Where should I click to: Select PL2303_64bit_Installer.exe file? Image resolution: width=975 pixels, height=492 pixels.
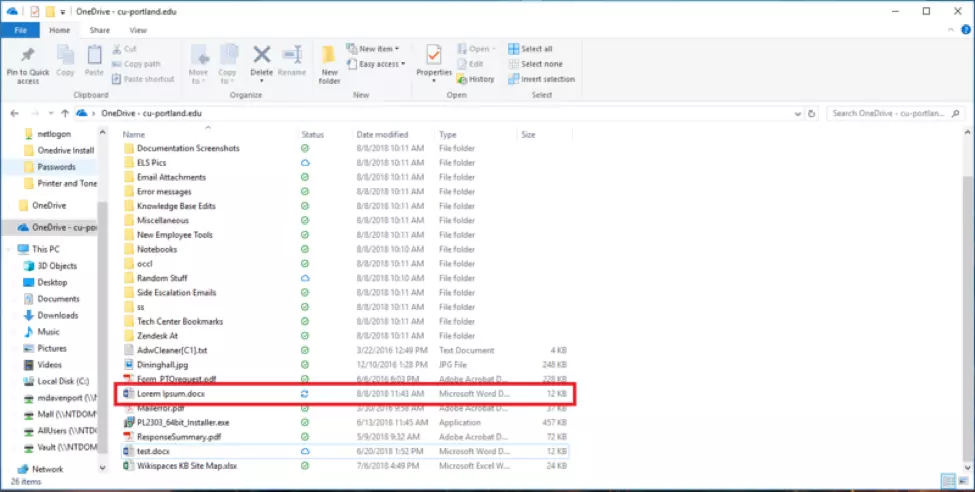click(x=344, y=422)
